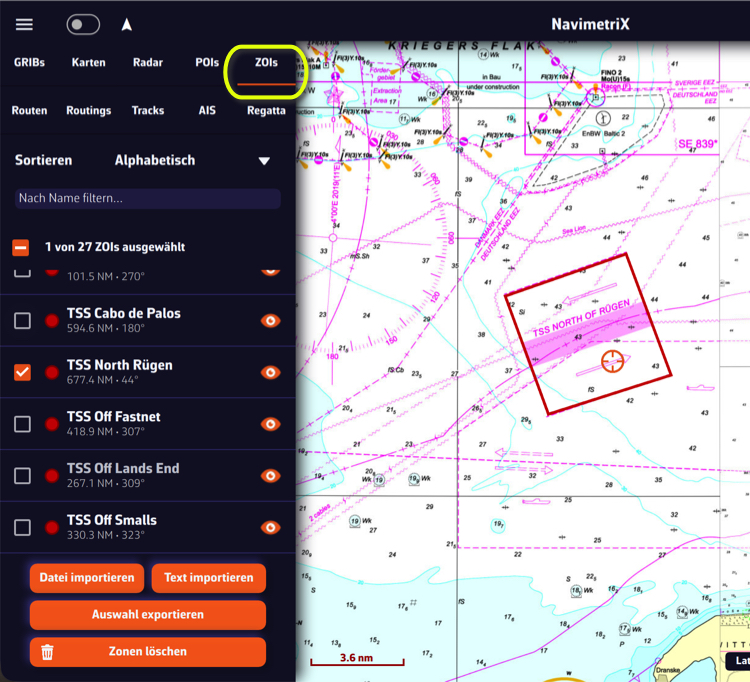
Task: Export selection with 'Auswahl exportieren'
Action: pos(148,615)
